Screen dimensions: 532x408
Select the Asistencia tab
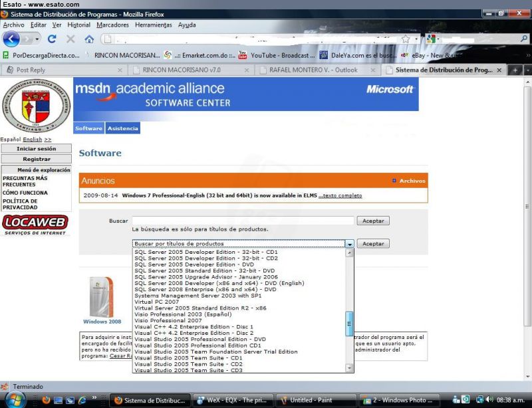point(123,128)
